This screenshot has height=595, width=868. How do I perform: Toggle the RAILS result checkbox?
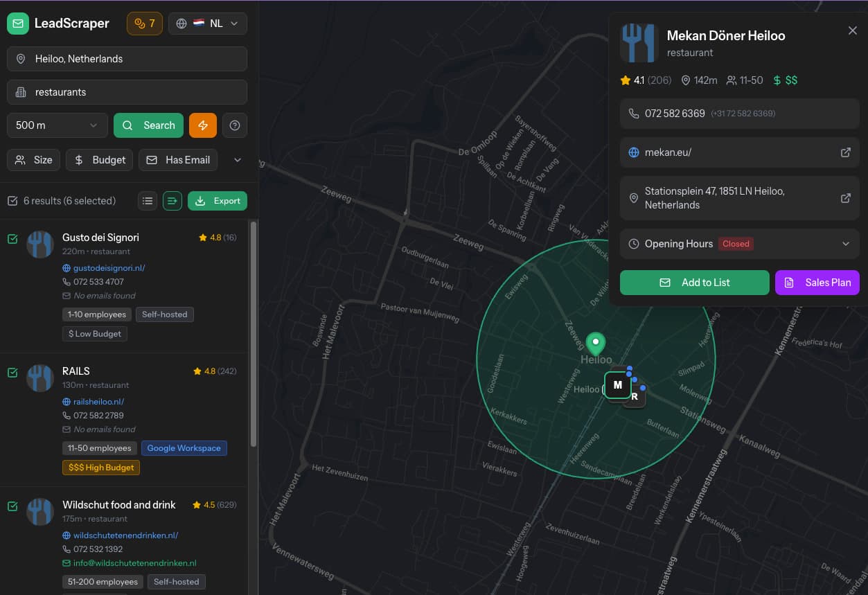pyautogui.click(x=12, y=373)
